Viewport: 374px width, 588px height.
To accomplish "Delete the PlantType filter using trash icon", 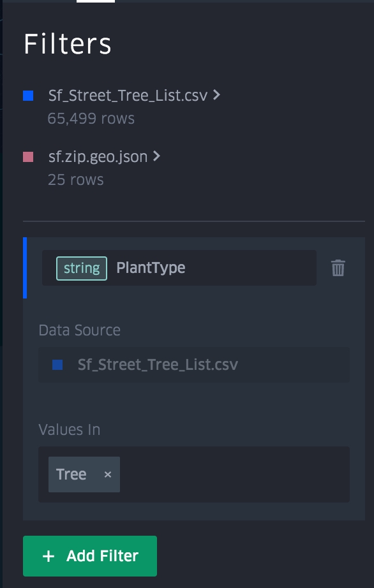I will [338, 268].
